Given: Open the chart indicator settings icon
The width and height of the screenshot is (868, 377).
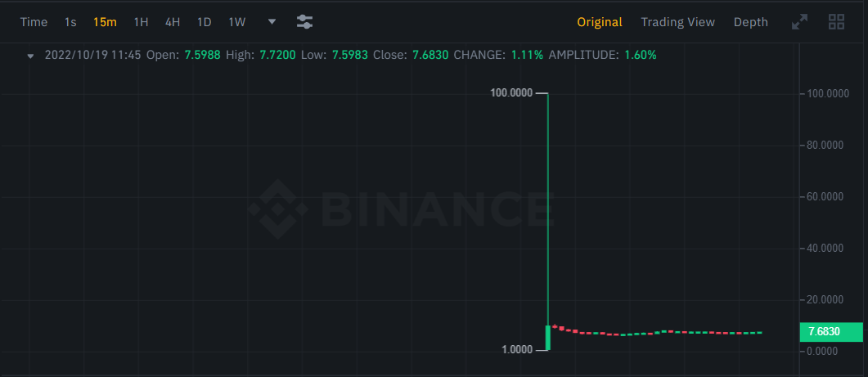Looking at the screenshot, I should pos(304,22).
